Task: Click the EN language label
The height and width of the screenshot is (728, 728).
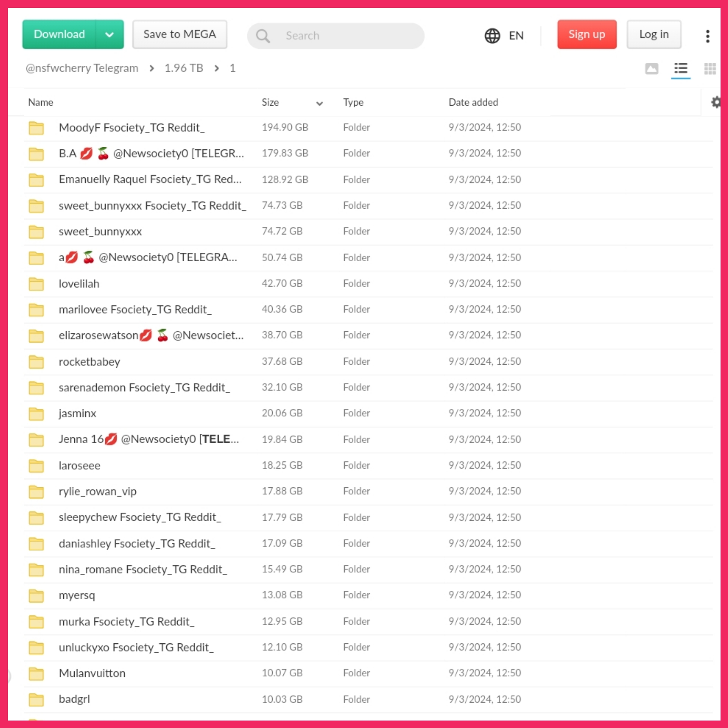Action: point(516,36)
